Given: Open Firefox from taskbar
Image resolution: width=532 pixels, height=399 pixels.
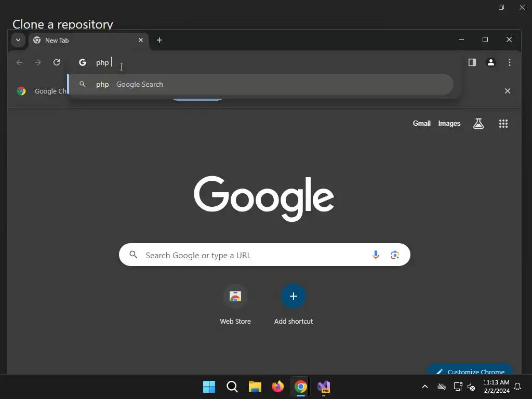Looking at the screenshot, I should tap(278, 387).
